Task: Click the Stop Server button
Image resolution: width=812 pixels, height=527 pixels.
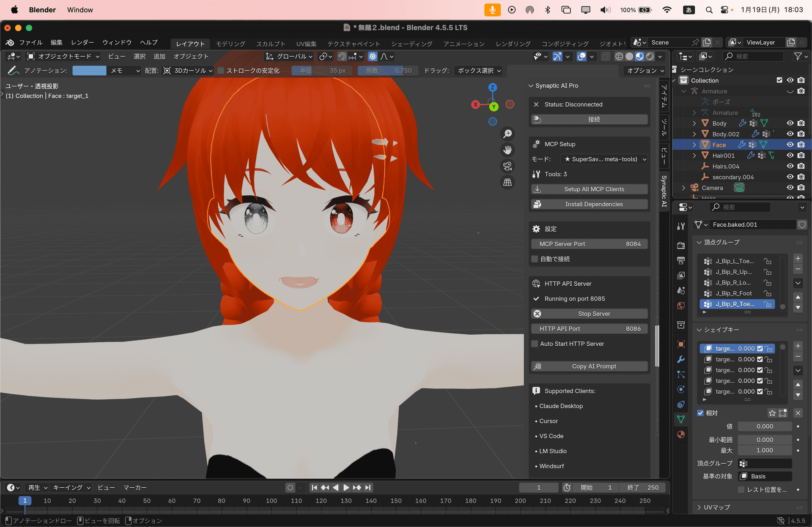Action: (x=590, y=314)
